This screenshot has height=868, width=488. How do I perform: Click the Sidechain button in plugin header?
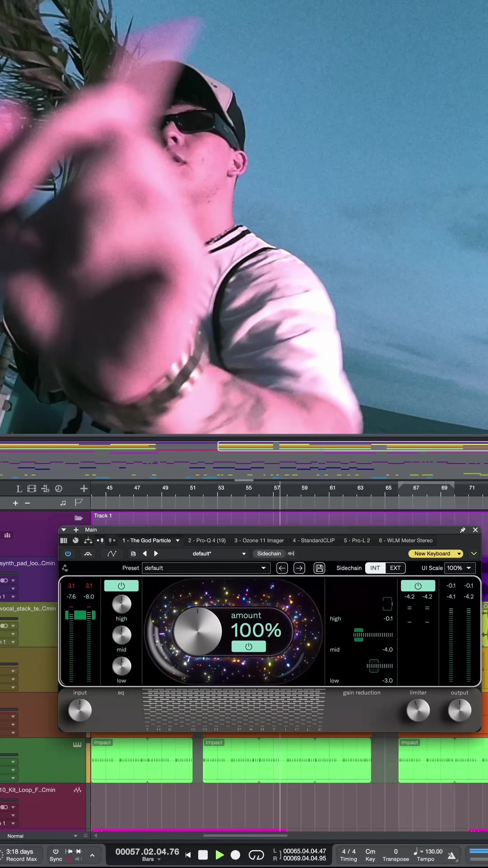269,553
